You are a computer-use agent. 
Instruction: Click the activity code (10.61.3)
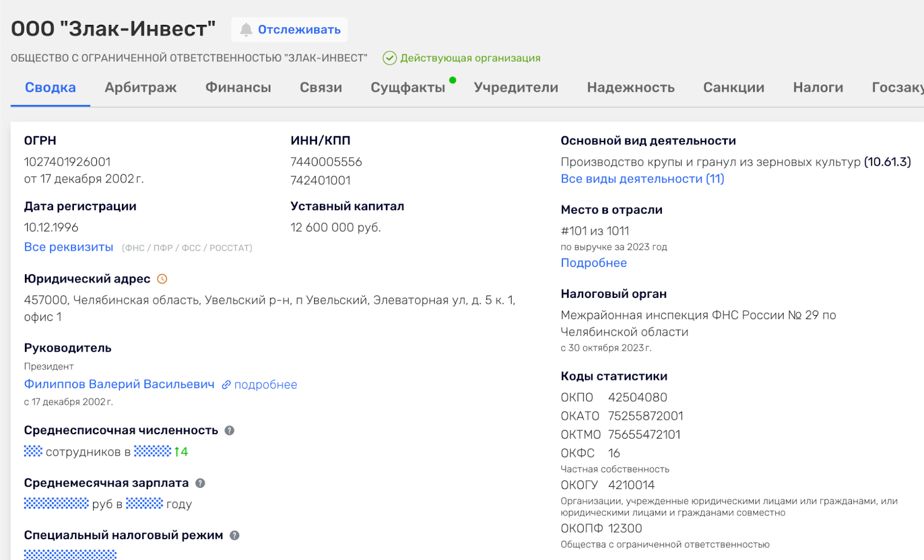pyautogui.click(x=887, y=162)
